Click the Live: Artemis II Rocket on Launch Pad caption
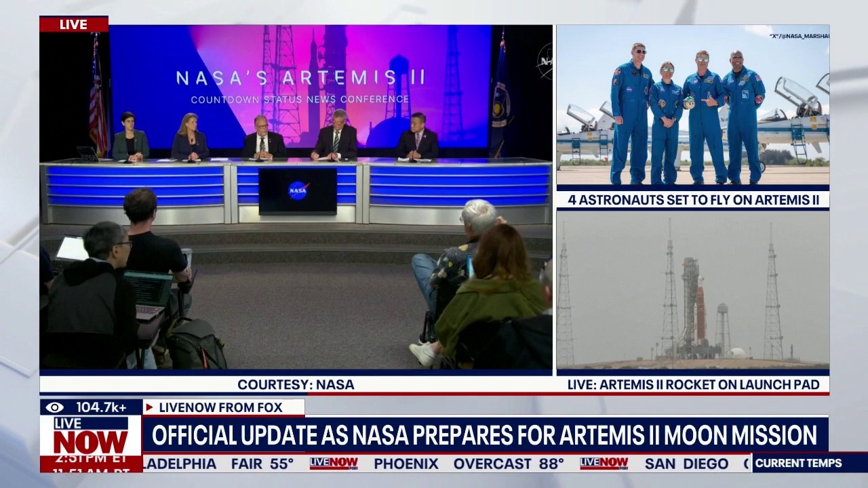868x488 pixels. [x=692, y=385]
